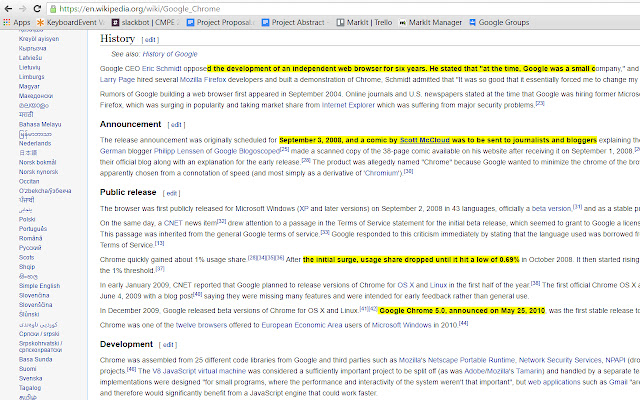640x400 pixels.
Task: Open the Internet Explorer link
Action: click(x=348, y=105)
